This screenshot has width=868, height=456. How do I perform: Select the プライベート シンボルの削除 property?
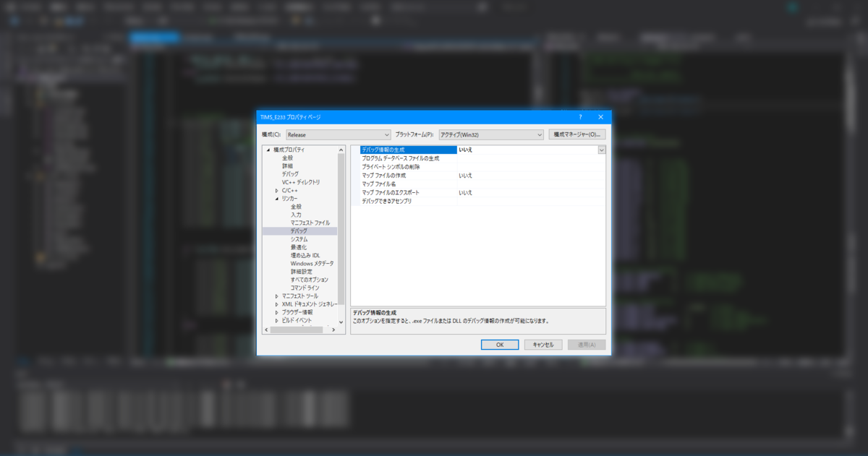click(x=391, y=166)
